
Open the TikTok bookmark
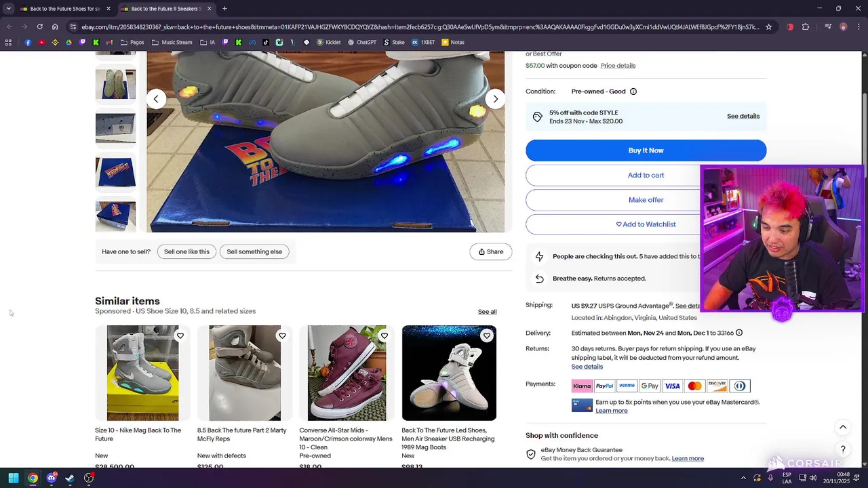pos(265,42)
